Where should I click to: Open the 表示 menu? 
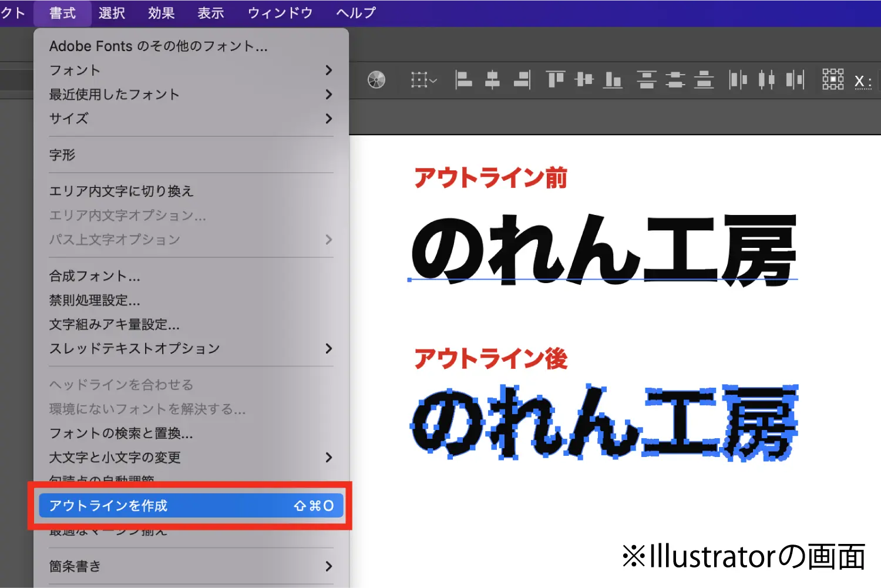[210, 13]
